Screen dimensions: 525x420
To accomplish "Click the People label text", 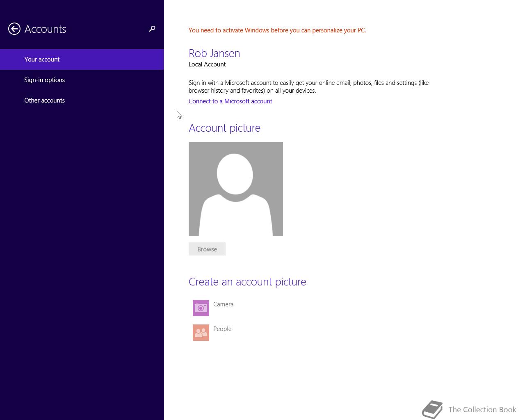I will tap(222, 329).
